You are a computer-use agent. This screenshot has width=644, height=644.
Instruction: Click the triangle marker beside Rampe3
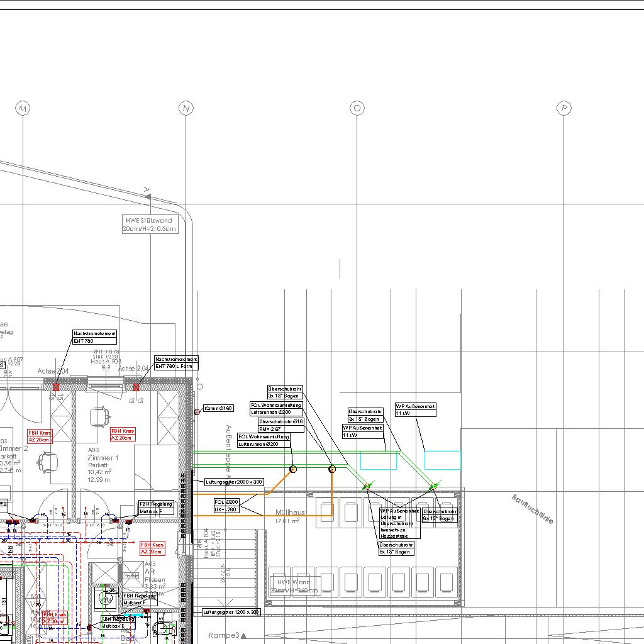pyautogui.click(x=244, y=636)
